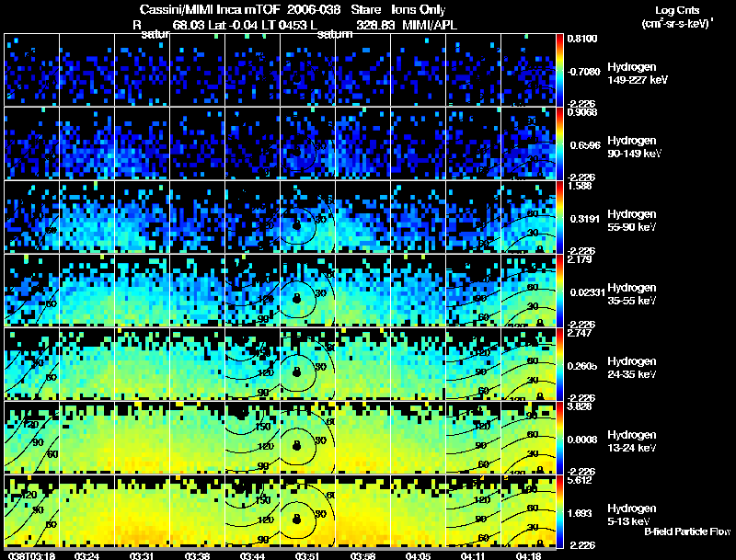Click the Hydrogen 13-24 keV row label
736x560 pixels.
[632, 441]
